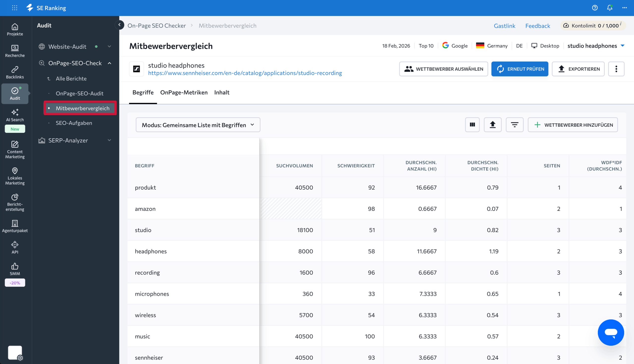Open the Gastlink link
This screenshot has height=364, width=634.
[504, 26]
